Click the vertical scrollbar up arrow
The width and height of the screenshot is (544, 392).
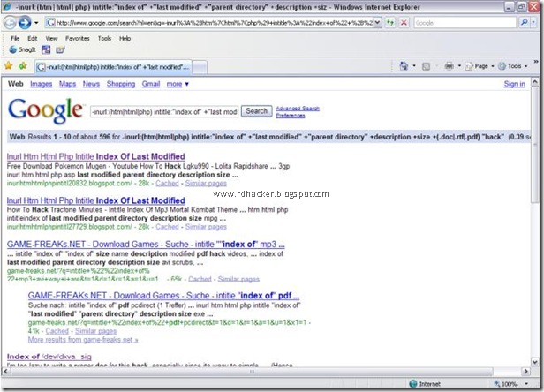(x=535, y=82)
